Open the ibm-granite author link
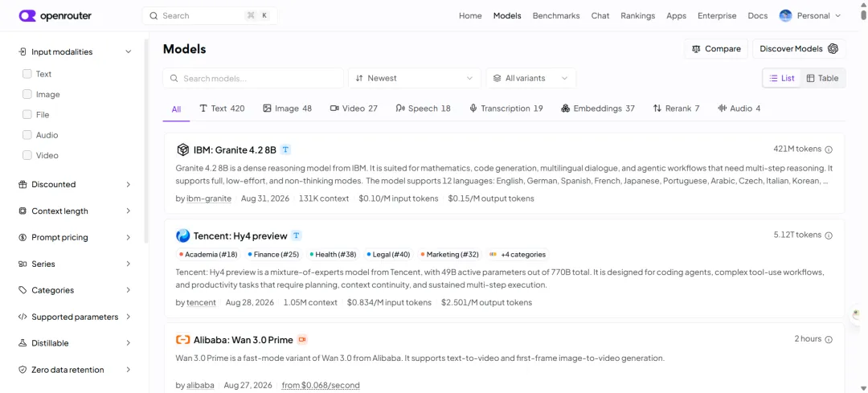 coord(209,199)
